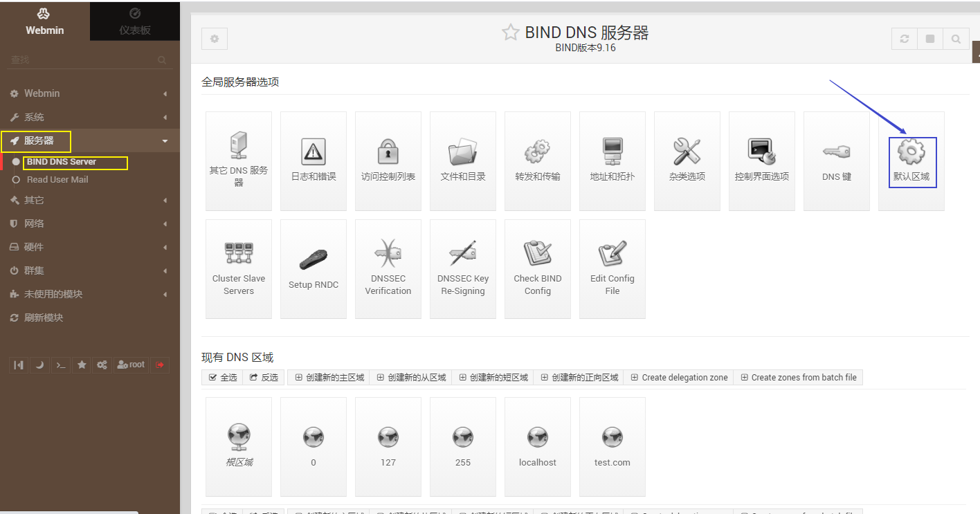Expand the 硬件 sidebar category
The height and width of the screenshot is (514, 980).
tap(90, 247)
